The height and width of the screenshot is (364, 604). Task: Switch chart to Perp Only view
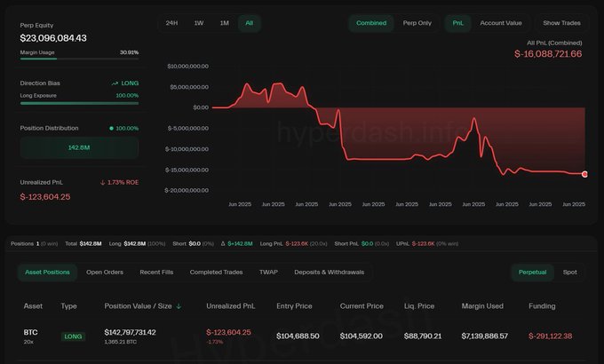(417, 23)
